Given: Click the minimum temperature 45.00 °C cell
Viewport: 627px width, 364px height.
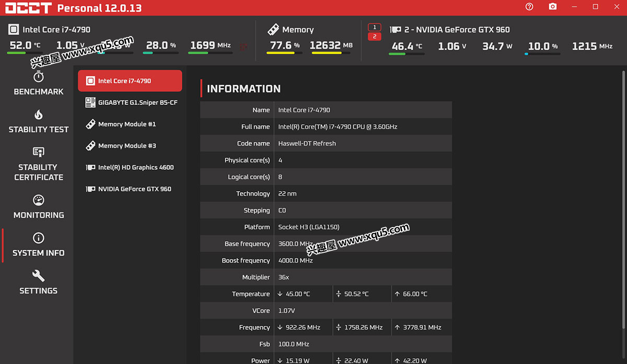Looking at the screenshot, I should click(303, 293).
